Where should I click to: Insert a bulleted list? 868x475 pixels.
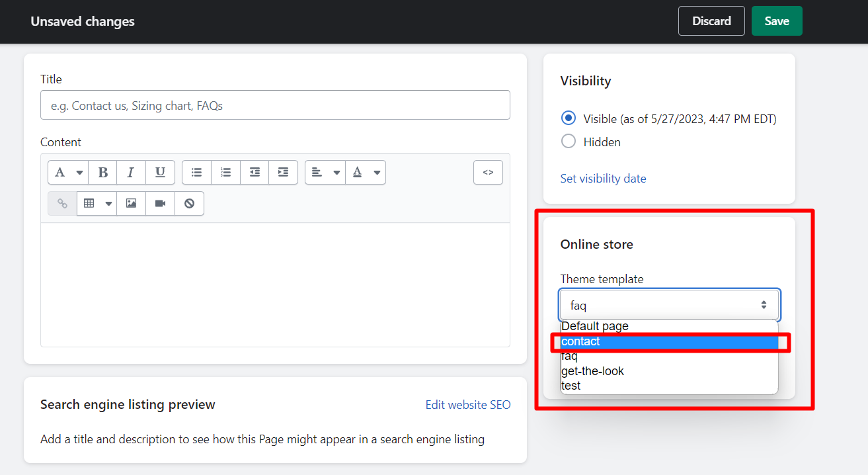[196, 172]
